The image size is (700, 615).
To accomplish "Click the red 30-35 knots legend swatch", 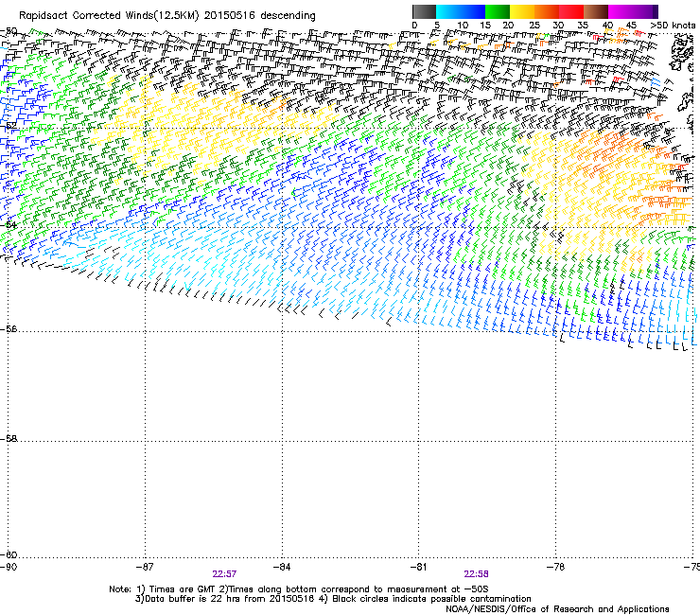I will point(571,11).
